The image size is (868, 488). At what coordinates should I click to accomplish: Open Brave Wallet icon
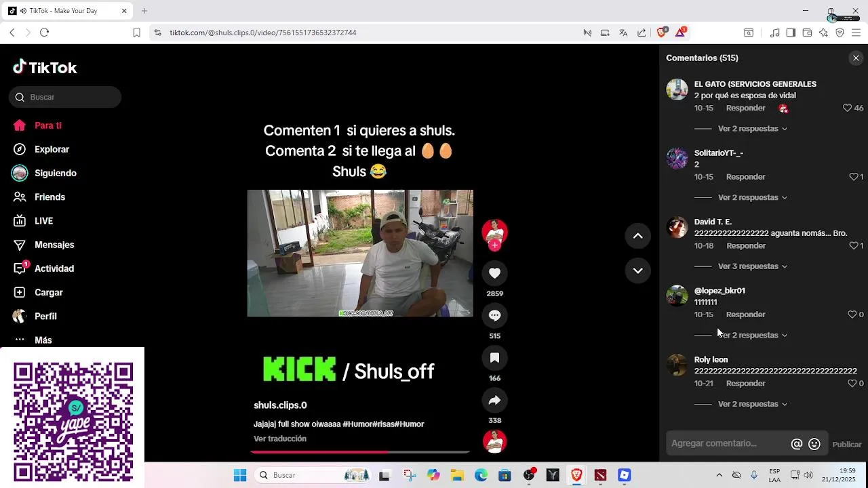pos(807,33)
